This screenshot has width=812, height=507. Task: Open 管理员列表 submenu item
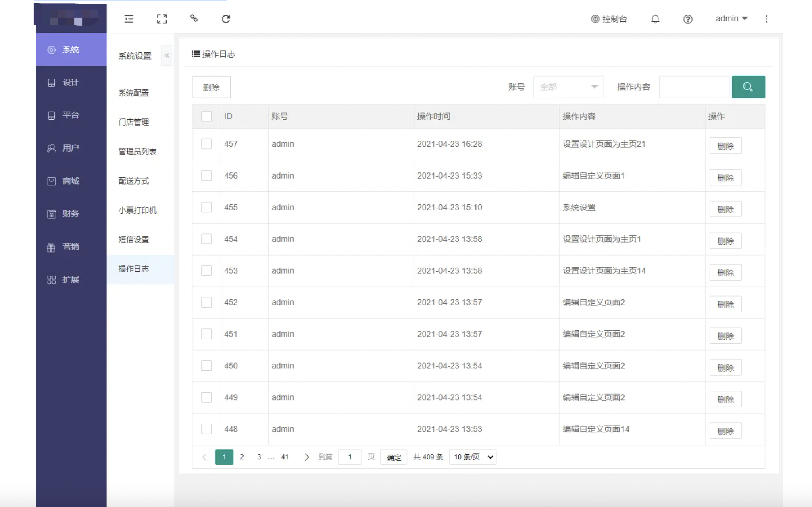click(140, 152)
